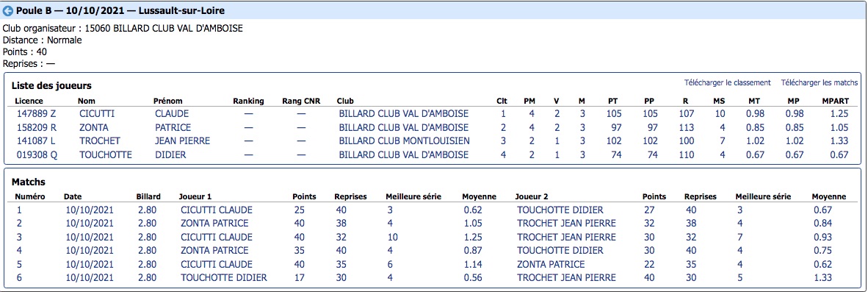
Task: Open ZONTA player row name
Action: [x=93, y=127]
